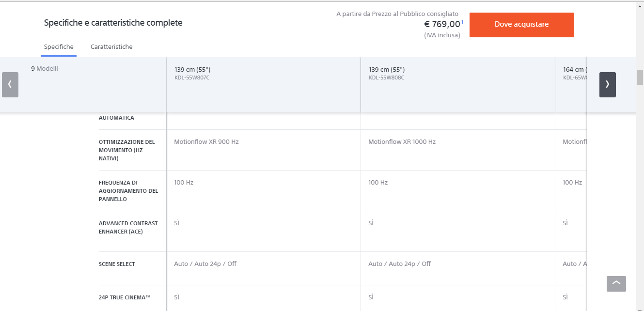Click the Motionflow XR 900 Hz value
The width and height of the screenshot is (644, 311).
tap(206, 142)
